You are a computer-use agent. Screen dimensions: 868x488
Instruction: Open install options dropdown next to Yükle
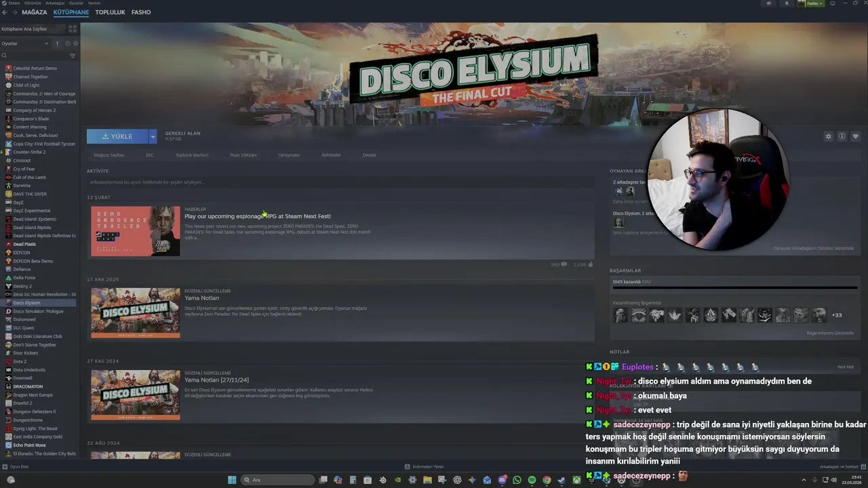click(153, 136)
